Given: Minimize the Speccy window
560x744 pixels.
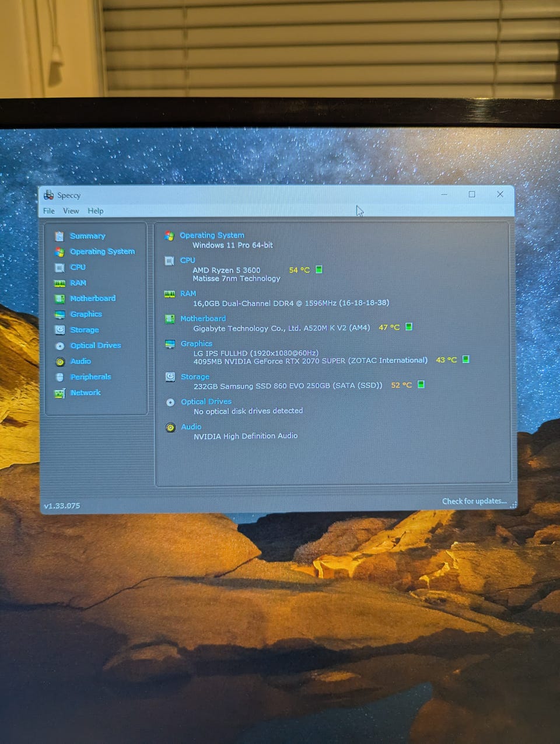Looking at the screenshot, I should pyautogui.click(x=444, y=194).
